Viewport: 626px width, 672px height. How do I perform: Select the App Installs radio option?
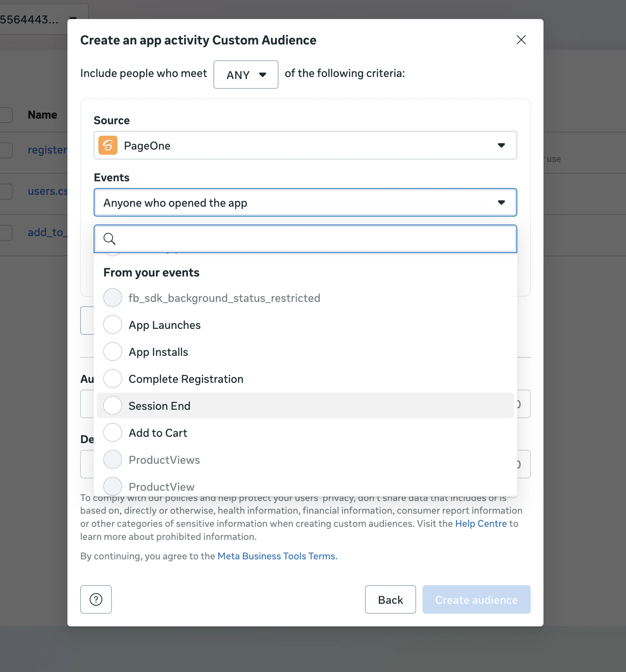tap(113, 352)
